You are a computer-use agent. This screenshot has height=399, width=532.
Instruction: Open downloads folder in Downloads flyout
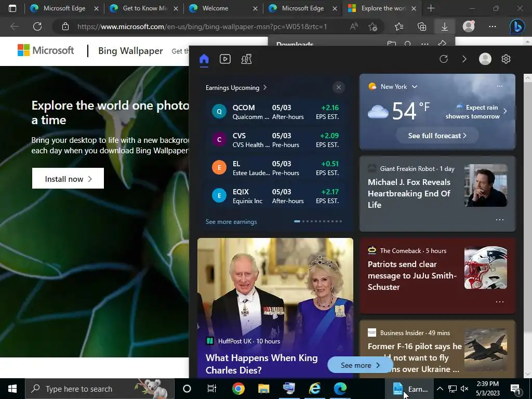(392, 44)
